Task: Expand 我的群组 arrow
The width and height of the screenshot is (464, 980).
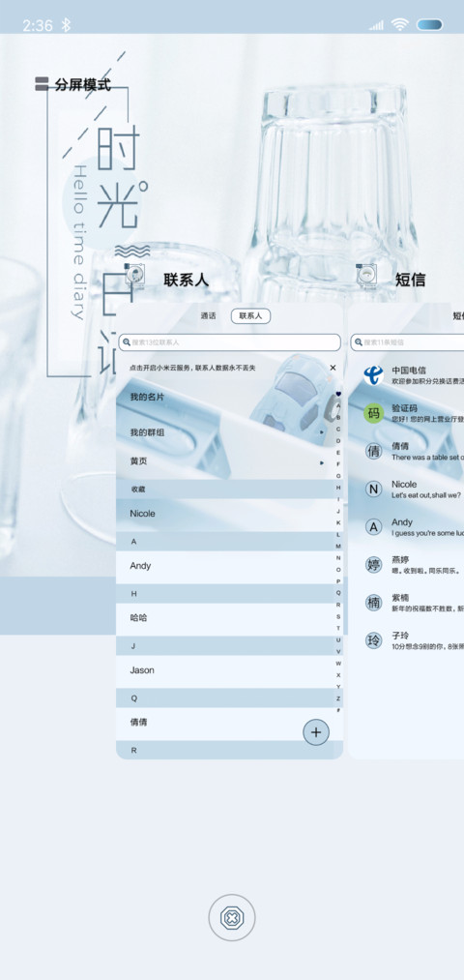Action: 322,432
